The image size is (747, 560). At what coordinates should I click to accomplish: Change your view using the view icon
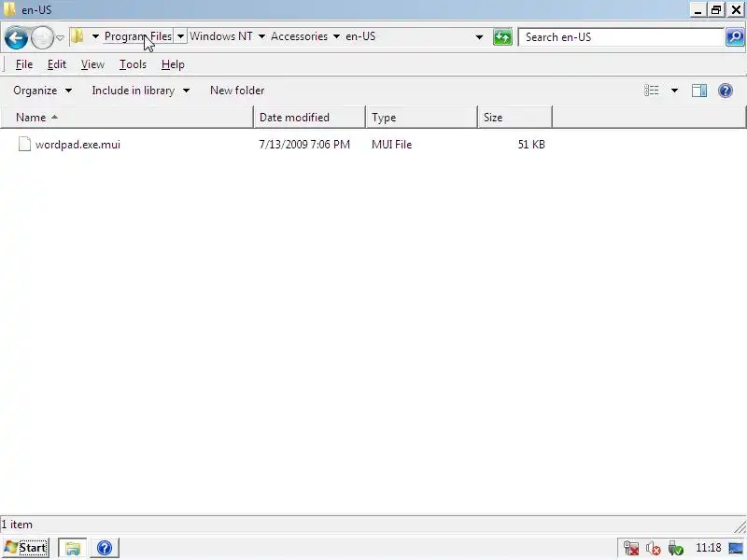651,91
